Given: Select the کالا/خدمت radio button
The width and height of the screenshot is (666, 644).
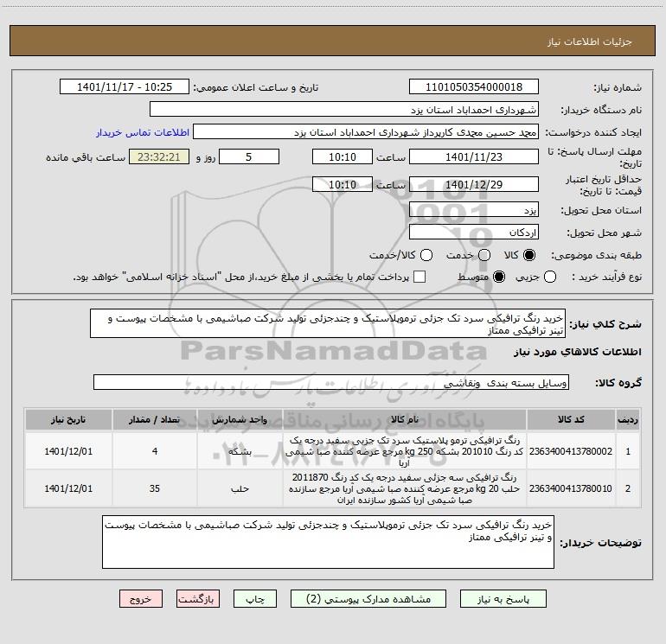Looking at the screenshot, I should (x=426, y=255).
